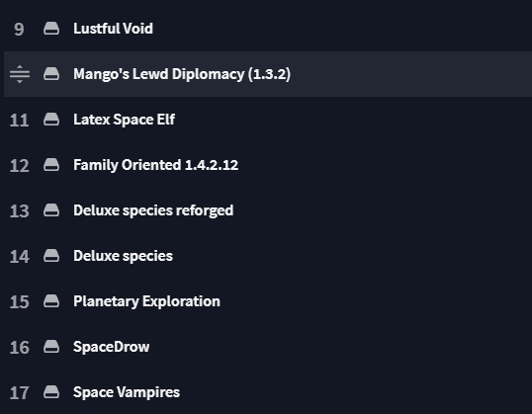The width and height of the screenshot is (532, 414).
Task: Select the Deluxe species reforged mod
Action: 153,210
